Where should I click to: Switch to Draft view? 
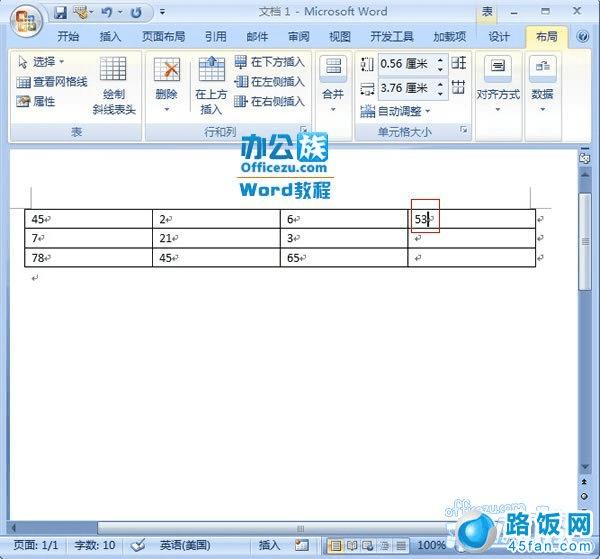[x=401, y=546]
